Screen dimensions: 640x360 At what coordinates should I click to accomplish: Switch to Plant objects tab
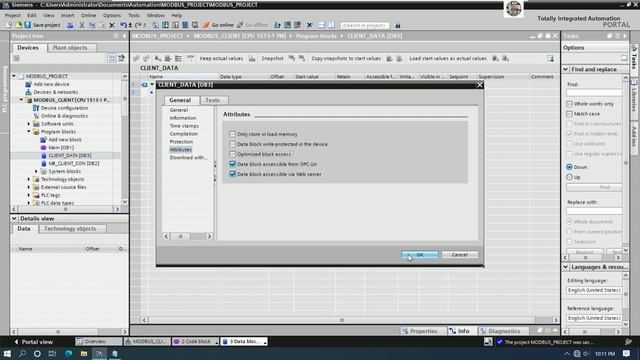[x=70, y=48]
